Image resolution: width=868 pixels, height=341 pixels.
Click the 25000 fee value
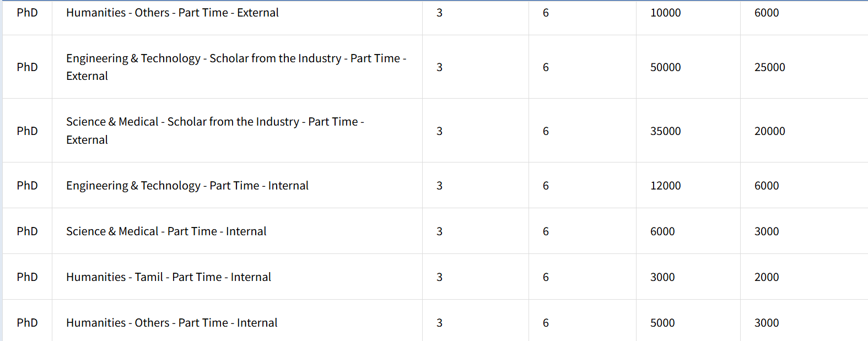(x=769, y=67)
